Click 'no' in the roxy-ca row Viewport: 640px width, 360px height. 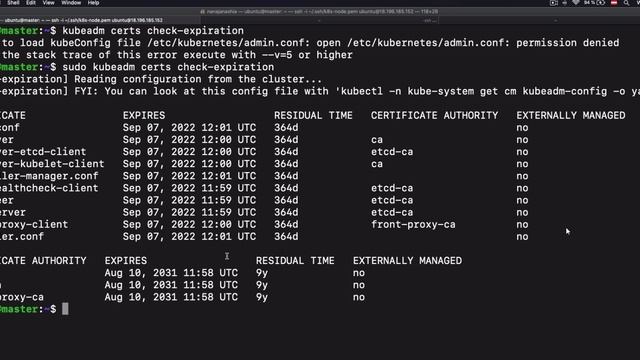click(359, 297)
